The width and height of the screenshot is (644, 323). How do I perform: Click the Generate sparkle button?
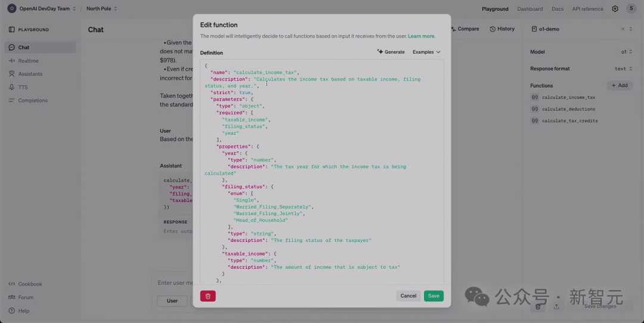click(391, 52)
